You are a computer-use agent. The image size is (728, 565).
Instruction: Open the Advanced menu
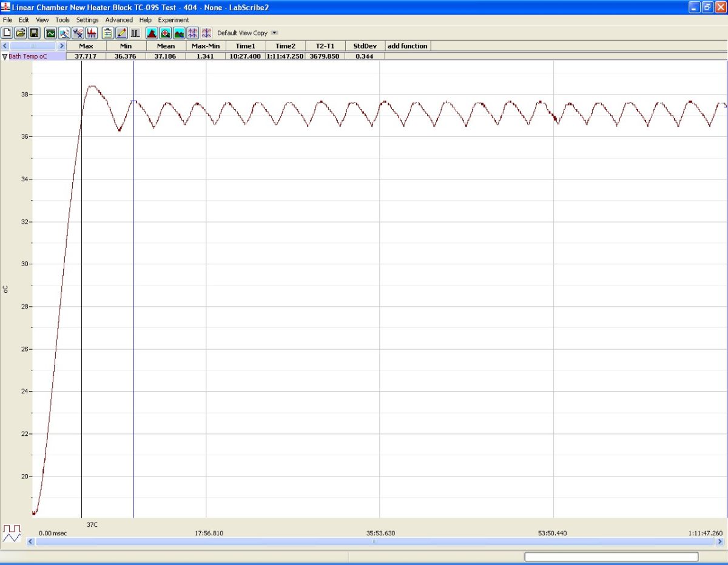click(x=119, y=20)
